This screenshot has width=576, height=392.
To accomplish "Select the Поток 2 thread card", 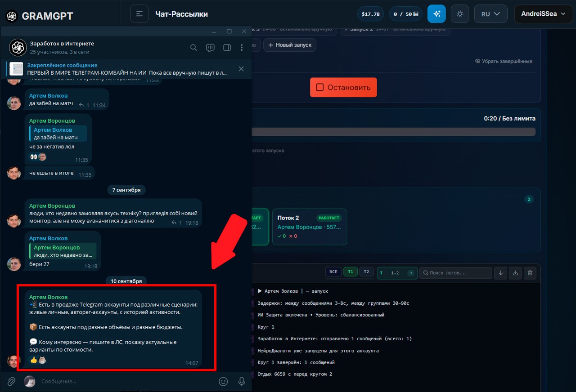I will click(x=310, y=227).
